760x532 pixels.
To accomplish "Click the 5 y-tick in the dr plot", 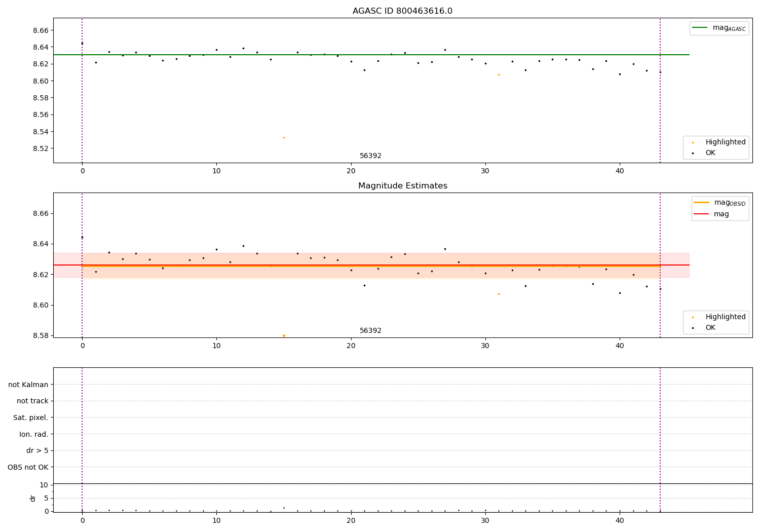I will [x=46, y=498].
